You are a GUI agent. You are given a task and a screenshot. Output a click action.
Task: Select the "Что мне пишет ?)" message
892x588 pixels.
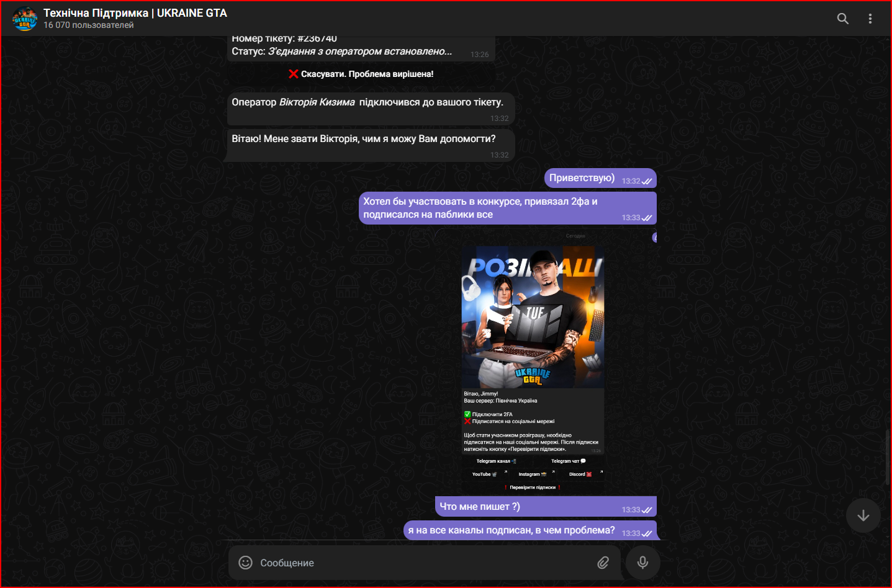pyautogui.click(x=546, y=506)
